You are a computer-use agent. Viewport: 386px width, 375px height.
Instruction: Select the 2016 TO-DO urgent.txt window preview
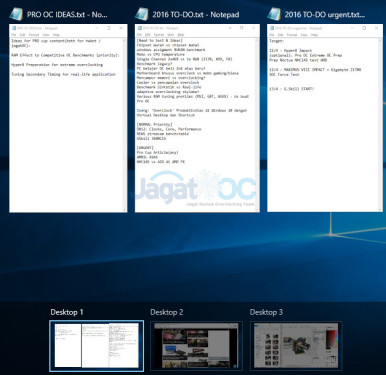(x=325, y=118)
